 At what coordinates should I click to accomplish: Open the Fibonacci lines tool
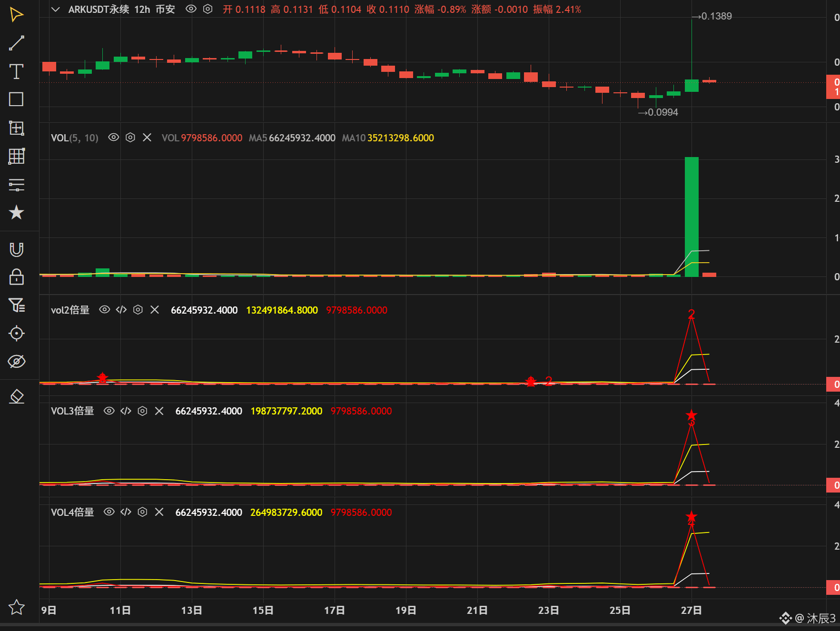16,185
